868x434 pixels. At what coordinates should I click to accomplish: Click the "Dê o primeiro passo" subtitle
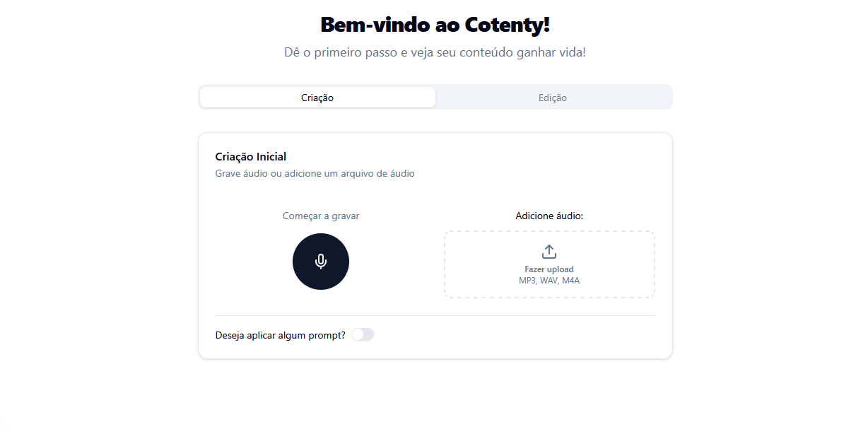pos(435,52)
